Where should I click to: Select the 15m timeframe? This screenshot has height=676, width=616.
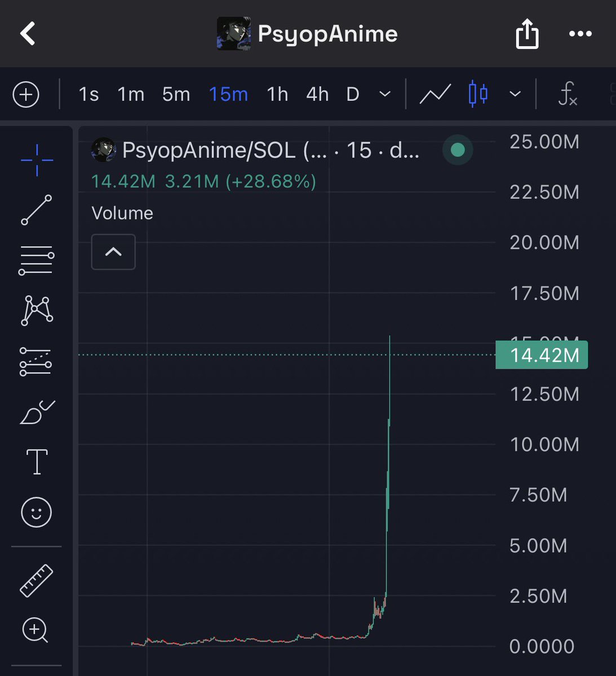pos(228,94)
